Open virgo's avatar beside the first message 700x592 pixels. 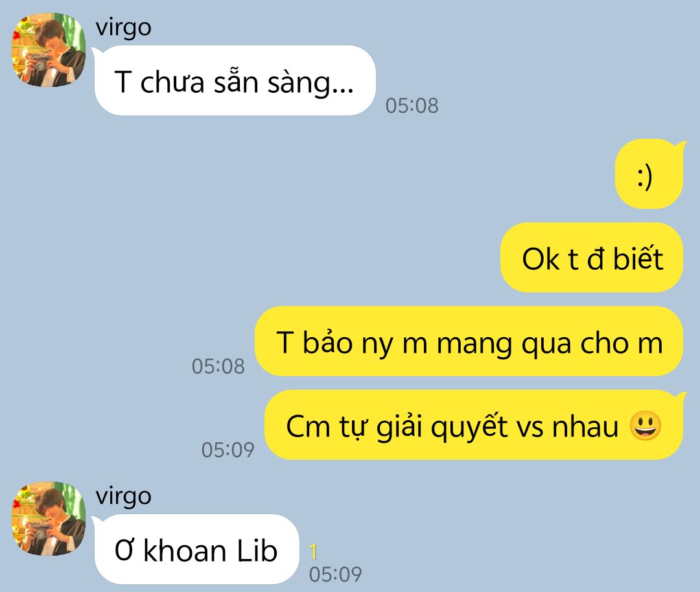point(49,50)
